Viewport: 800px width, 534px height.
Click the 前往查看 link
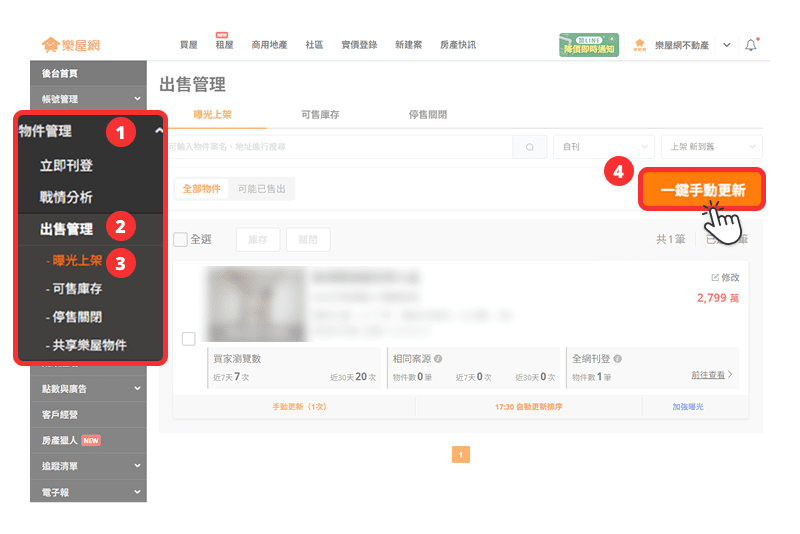tap(708, 375)
